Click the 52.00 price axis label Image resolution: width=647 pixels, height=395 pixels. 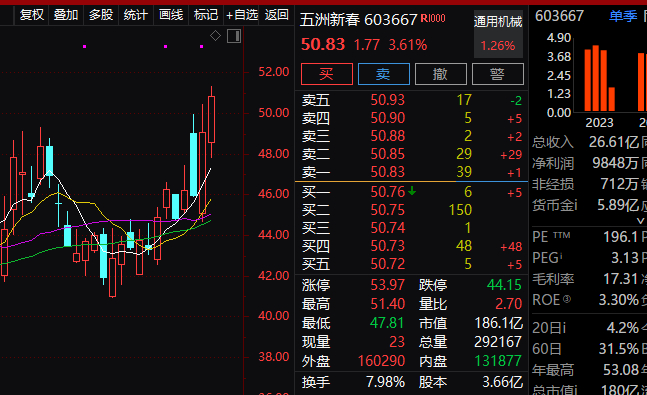pyautogui.click(x=274, y=72)
